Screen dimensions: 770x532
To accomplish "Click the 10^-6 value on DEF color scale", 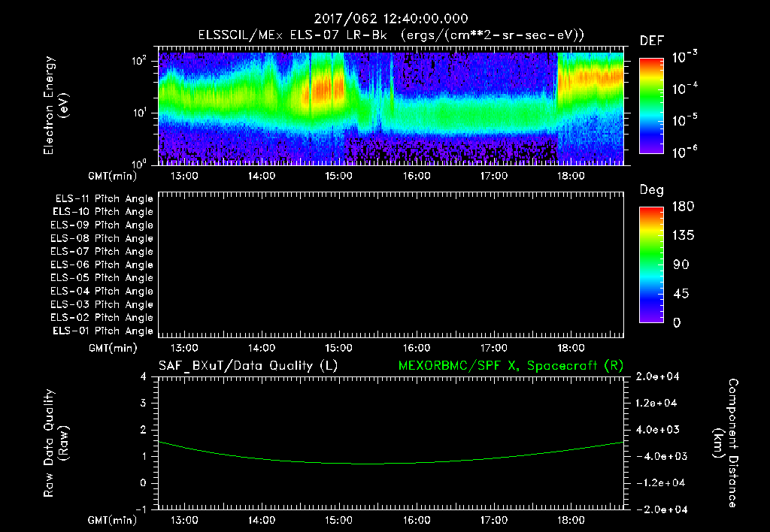I will tap(684, 152).
